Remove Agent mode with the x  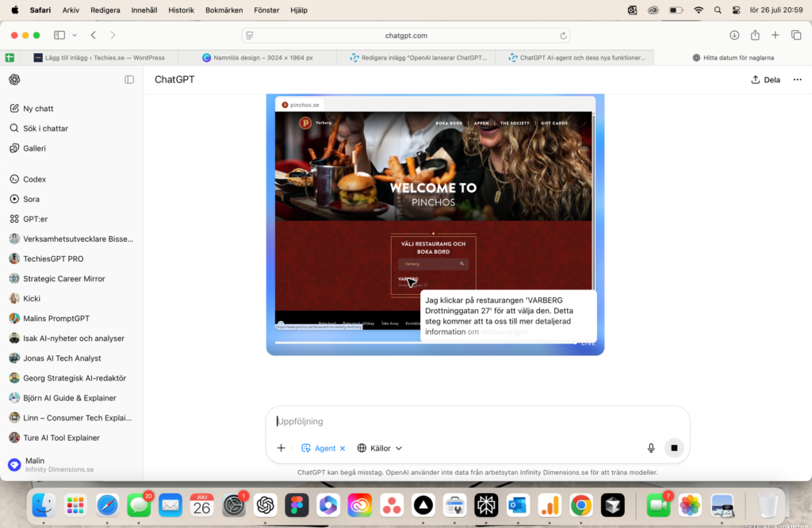[x=343, y=448]
